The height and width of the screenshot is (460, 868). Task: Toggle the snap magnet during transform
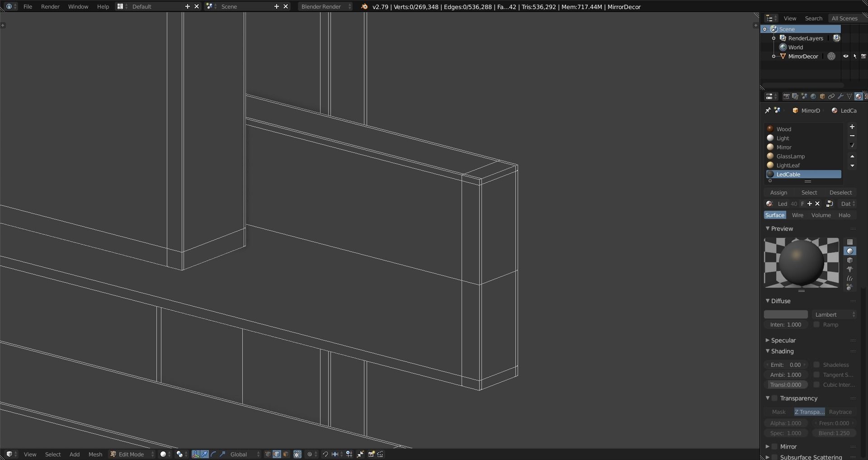325,454
